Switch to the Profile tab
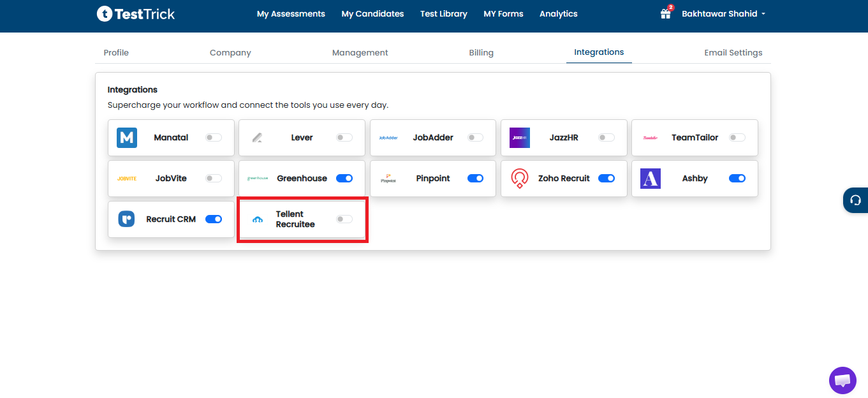 tap(116, 53)
